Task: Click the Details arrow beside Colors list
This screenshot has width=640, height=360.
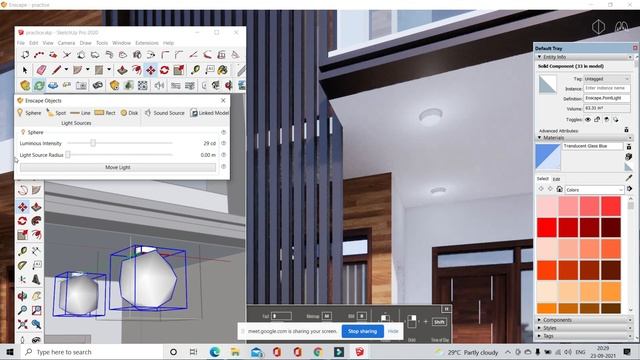Action: pos(629,189)
